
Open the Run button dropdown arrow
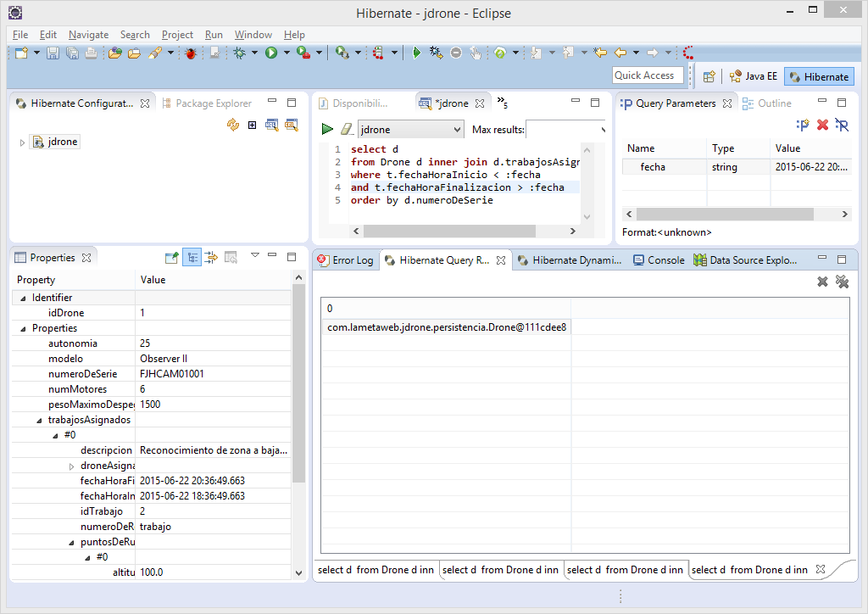click(x=287, y=53)
